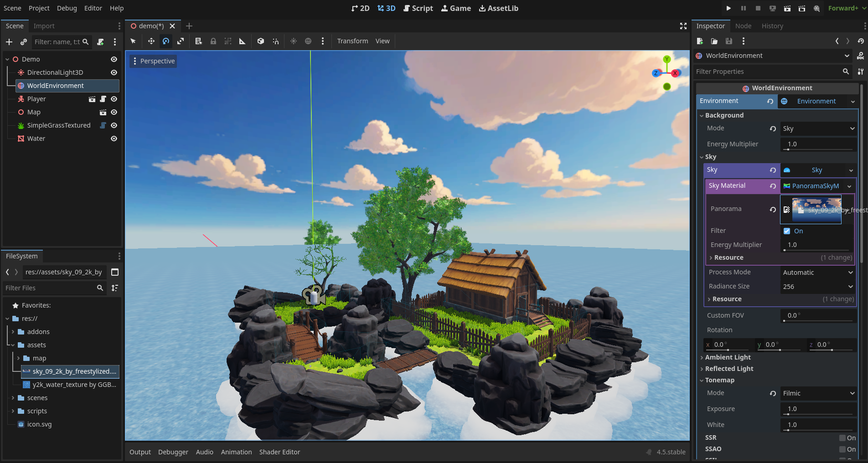Uncheck the Filter On checkbox
Viewport: 868px width, 463px height.
[x=787, y=231]
